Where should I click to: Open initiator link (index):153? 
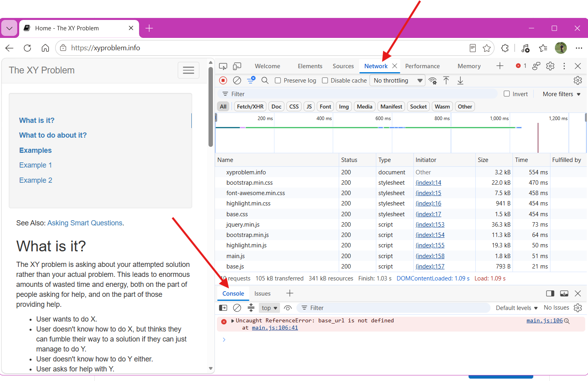click(430, 225)
